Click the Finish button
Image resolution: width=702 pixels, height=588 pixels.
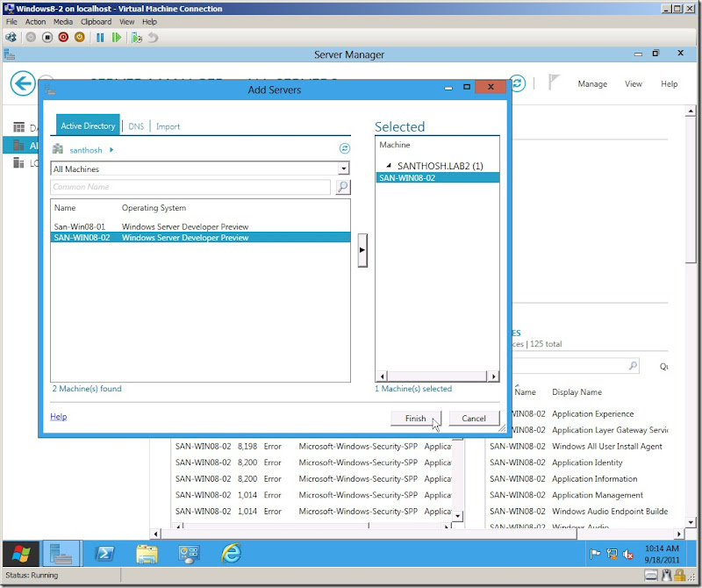click(415, 419)
